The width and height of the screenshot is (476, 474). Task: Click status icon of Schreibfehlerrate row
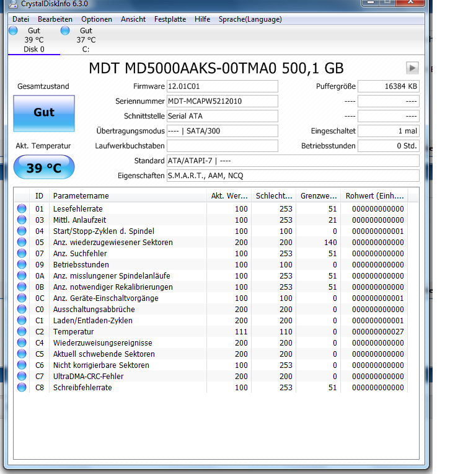22,387
